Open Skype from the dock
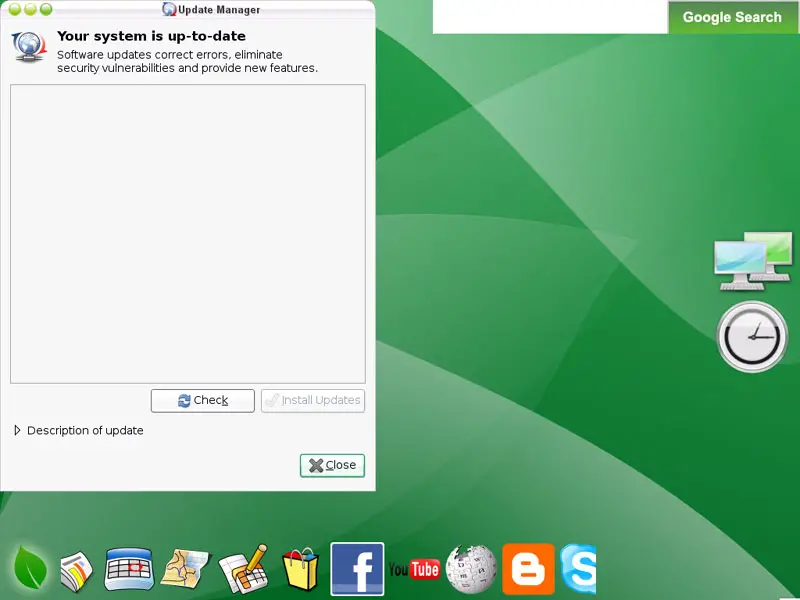Screen dimensions: 800x600 click(578, 569)
